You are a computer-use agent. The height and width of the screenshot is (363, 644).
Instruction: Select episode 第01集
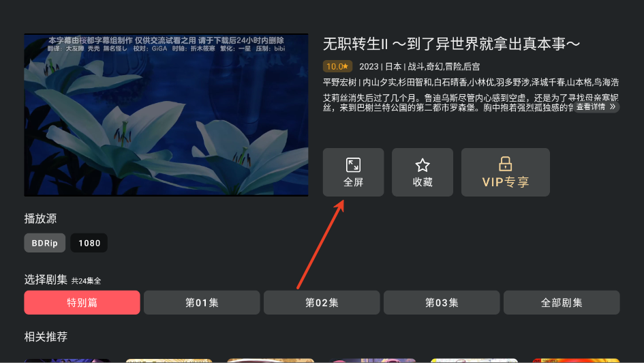[x=202, y=302]
